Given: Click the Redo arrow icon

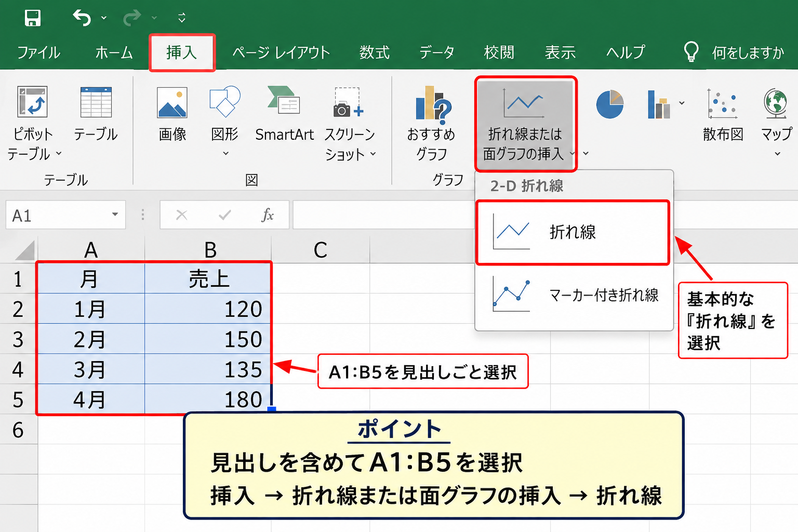Looking at the screenshot, I should pyautogui.click(x=131, y=18).
